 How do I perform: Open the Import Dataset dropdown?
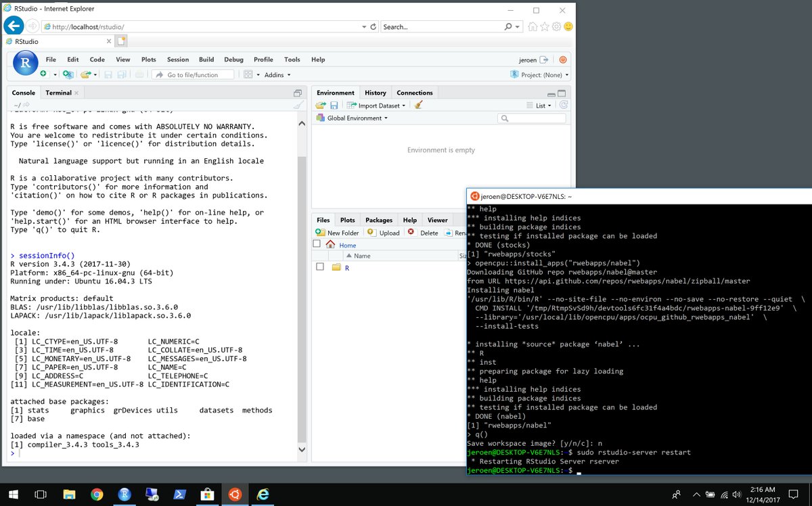pyautogui.click(x=376, y=105)
